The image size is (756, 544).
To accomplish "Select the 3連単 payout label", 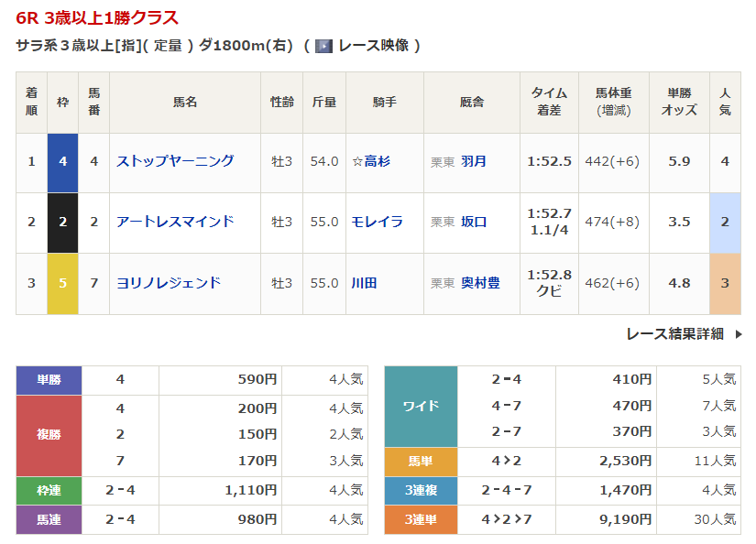I will click(421, 519).
